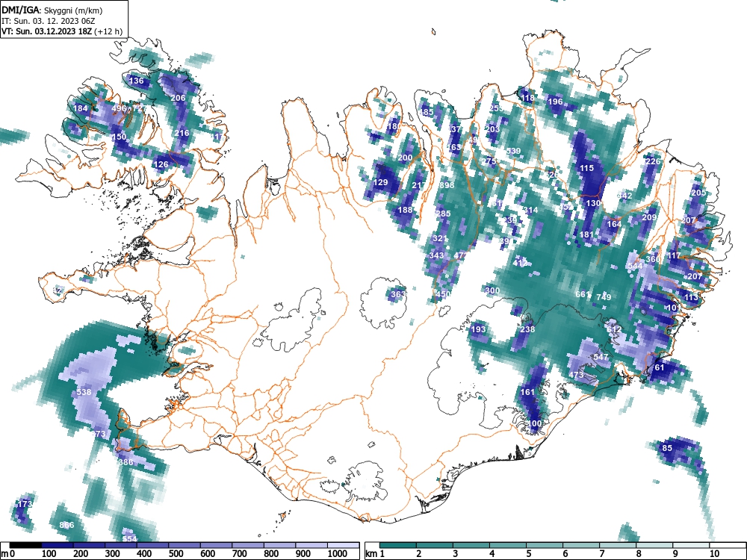Click the visibility value '118' on the map
Image resolution: width=747 pixels, height=560 pixels.
click(x=527, y=98)
